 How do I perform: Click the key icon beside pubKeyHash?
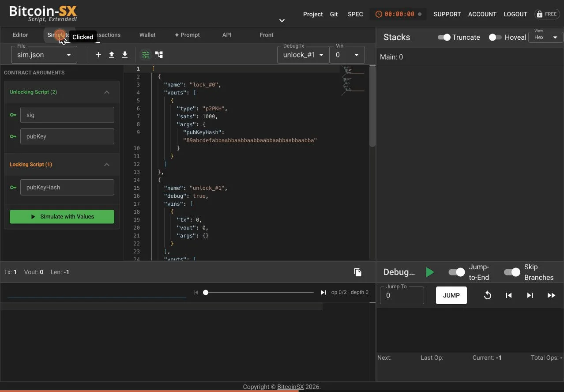click(x=13, y=187)
